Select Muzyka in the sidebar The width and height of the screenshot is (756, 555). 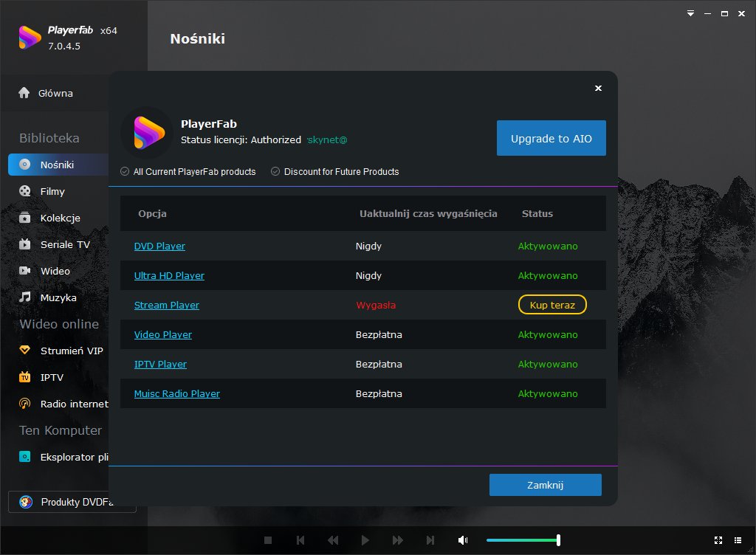[58, 297]
